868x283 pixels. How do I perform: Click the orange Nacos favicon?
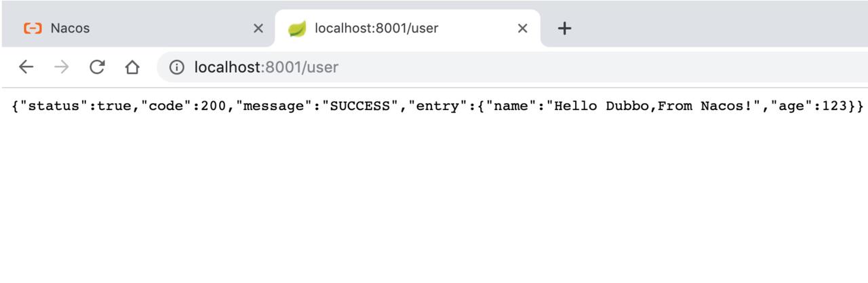pos(32,28)
